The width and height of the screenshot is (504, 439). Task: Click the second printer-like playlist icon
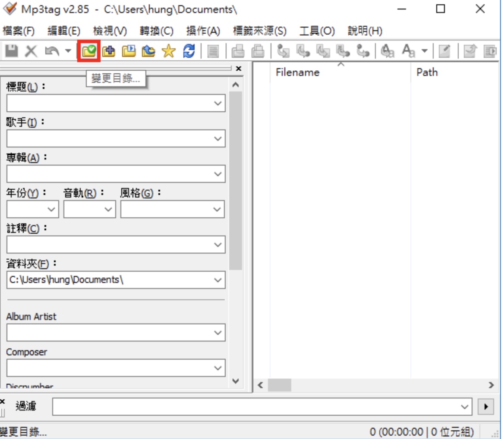[x=258, y=51]
